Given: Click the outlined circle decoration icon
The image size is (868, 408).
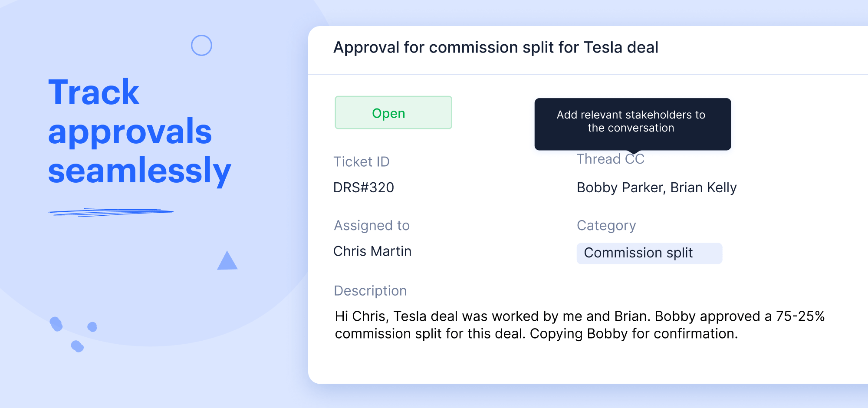Looking at the screenshot, I should pos(201,45).
